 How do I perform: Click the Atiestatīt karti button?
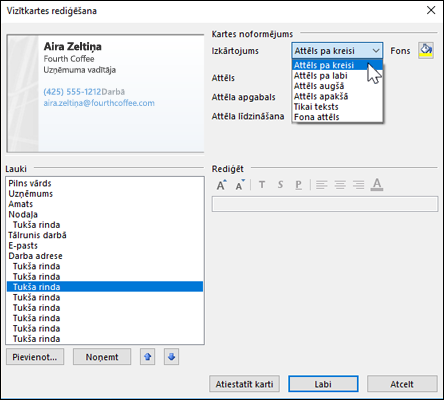coord(244,384)
